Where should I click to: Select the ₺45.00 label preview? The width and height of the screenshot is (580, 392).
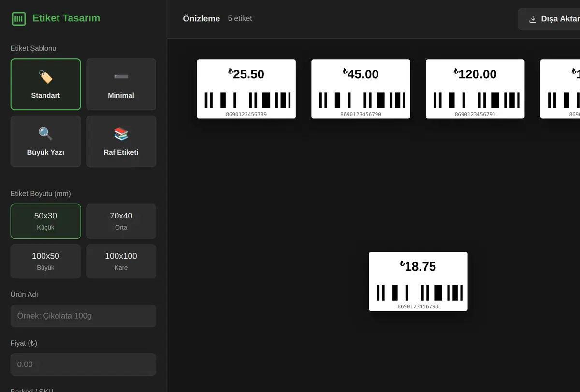(361, 89)
